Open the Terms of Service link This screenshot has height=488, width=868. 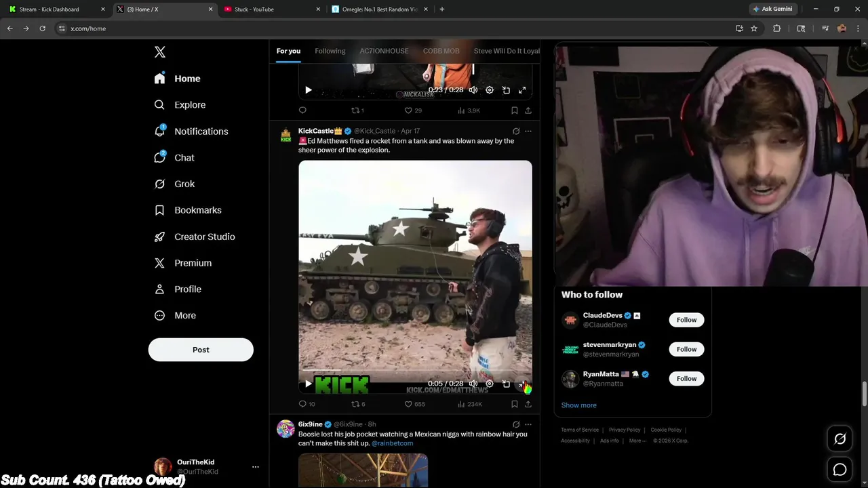coord(580,430)
